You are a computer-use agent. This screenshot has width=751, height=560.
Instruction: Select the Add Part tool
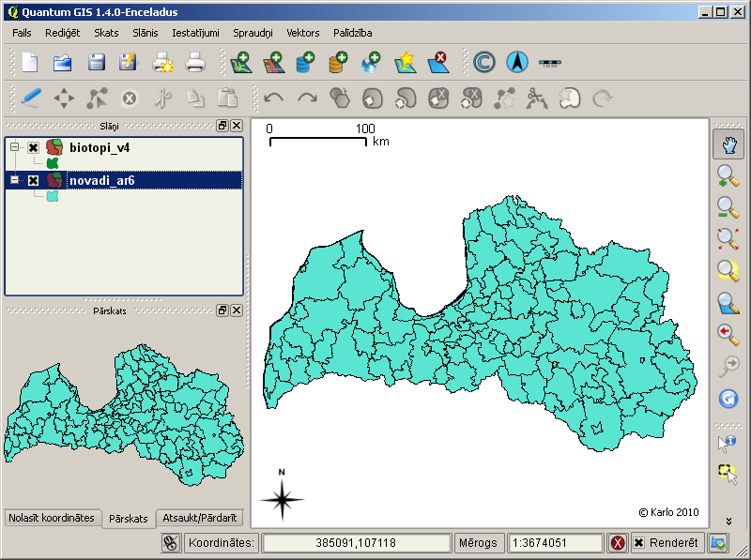pos(406,98)
